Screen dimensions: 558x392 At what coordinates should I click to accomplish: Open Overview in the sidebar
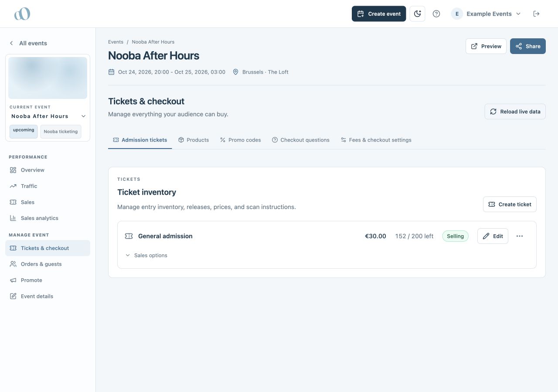coord(48,170)
